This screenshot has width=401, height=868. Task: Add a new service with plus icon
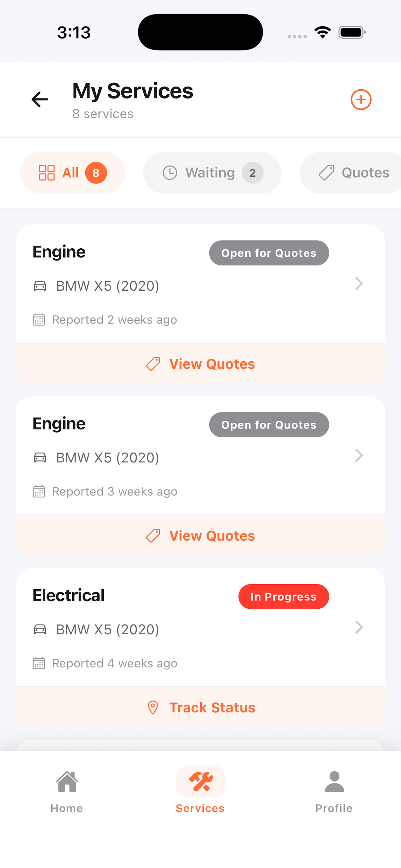click(361, 99)
